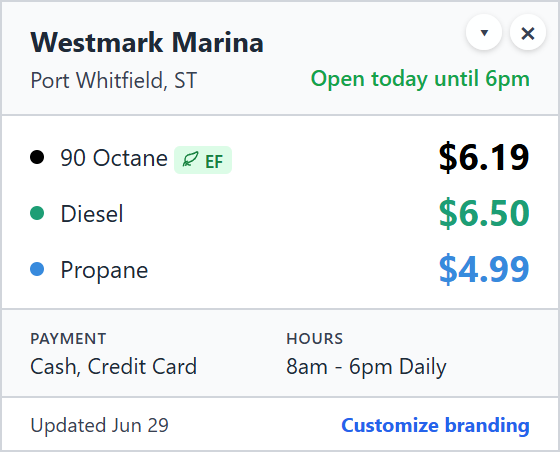The image size is (560, 452).
Task: Click the $6.50 Diesel price
Action: tap(484, 213)
